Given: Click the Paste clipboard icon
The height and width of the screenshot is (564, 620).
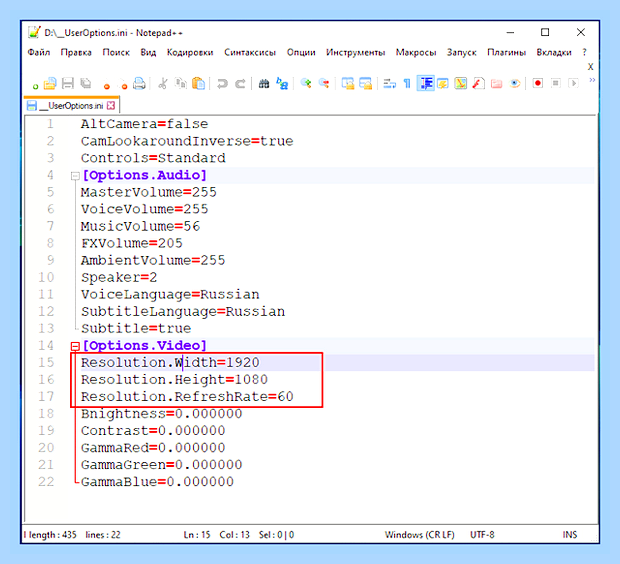Looking at the screenshot, I should [198, 83].
